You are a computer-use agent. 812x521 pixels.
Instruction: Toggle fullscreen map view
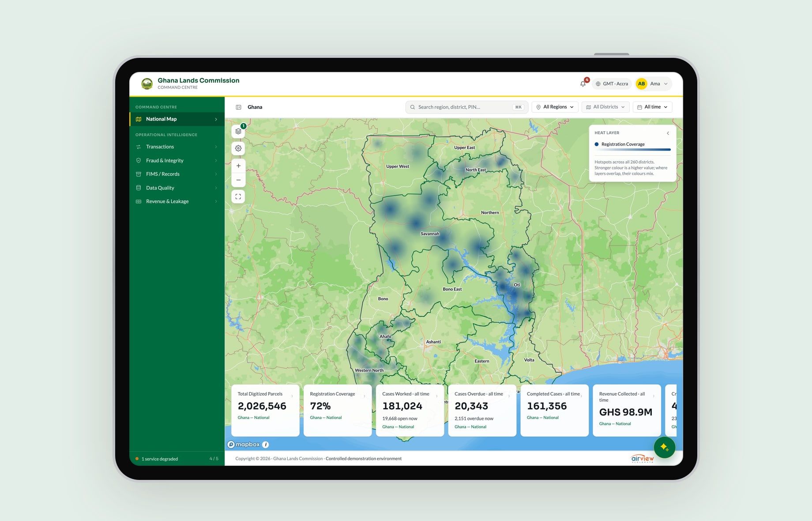click(238, 196)
